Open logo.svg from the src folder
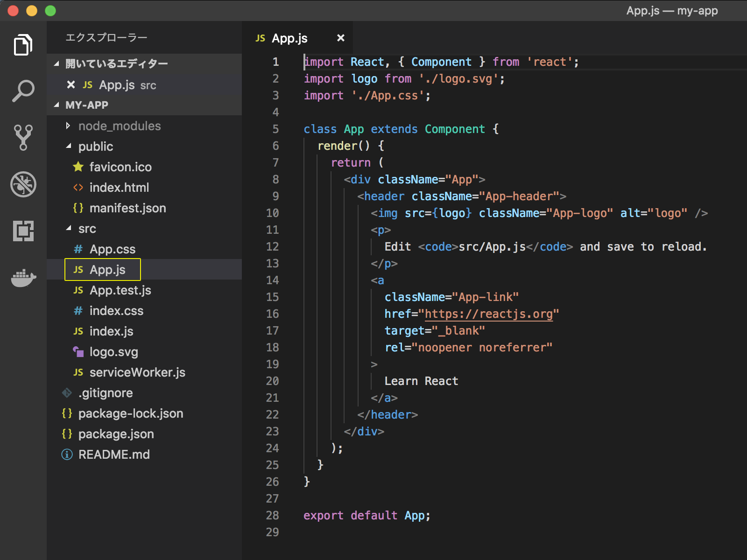Screen dimensions: 747x560 click(113, 352)
